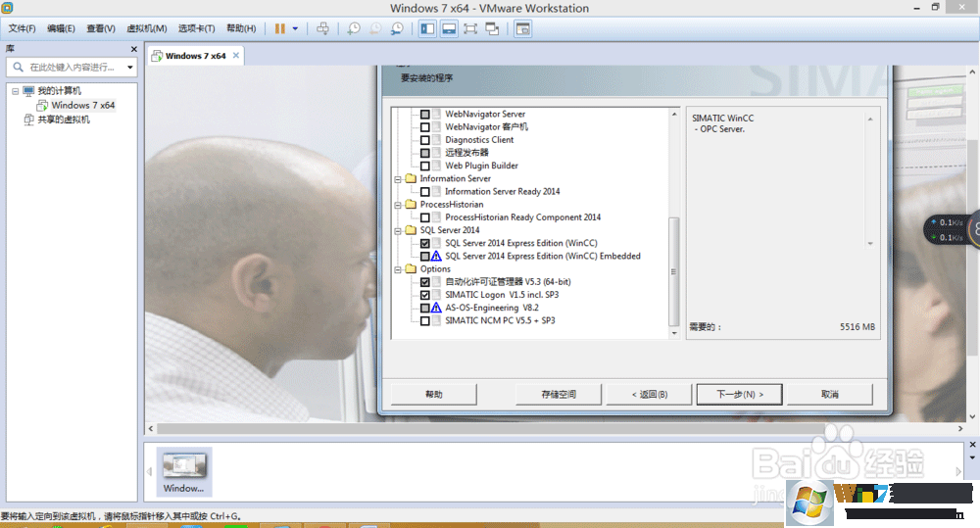This screenshot has width=980, height=528.
Task: Select the Window... VM thumbnail
Action: 184,472
